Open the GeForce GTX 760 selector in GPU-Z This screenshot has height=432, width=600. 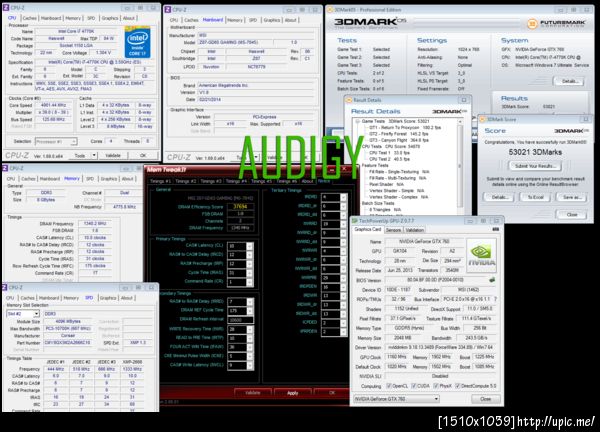click(x=396, y=399)
